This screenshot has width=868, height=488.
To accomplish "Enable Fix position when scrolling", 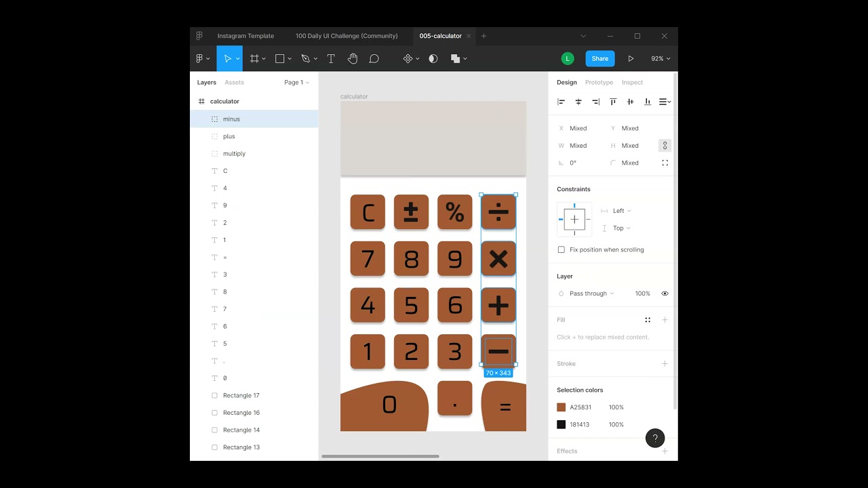I will [x=561, y=249].
